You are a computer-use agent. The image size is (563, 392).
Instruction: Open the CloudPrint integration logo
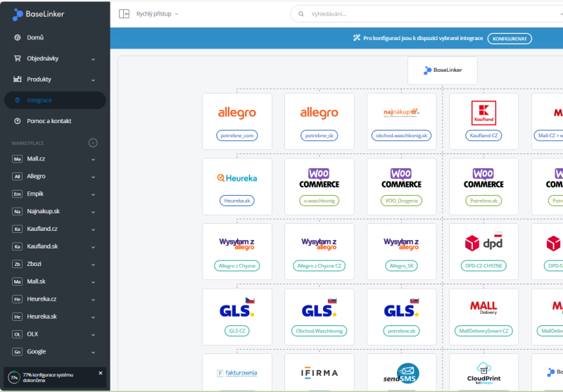(483, 373)
